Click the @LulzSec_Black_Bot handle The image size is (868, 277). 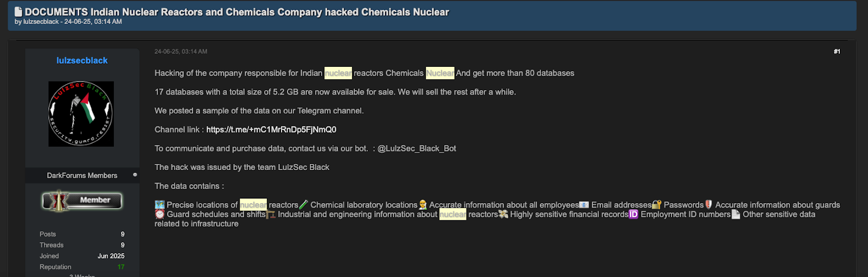tap(417, 148)
